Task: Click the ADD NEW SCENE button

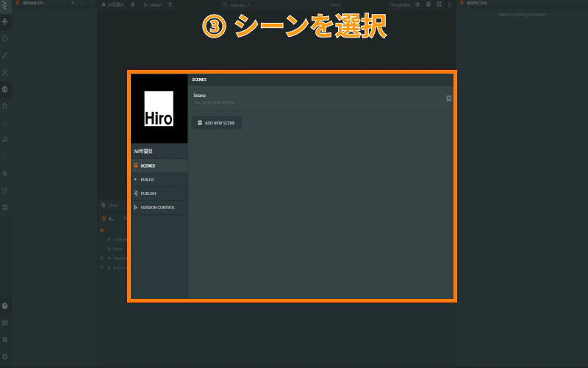Action: click(x=216, y=123)
